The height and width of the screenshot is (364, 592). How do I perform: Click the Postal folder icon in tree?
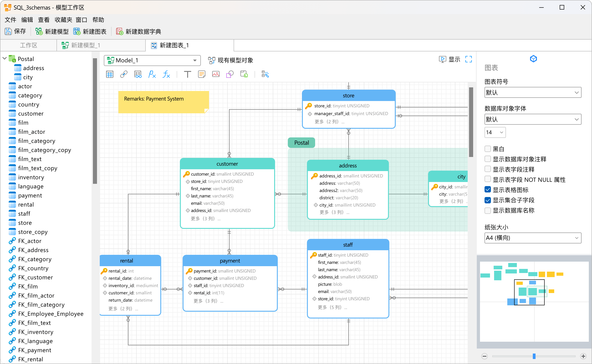click(12, 59)
